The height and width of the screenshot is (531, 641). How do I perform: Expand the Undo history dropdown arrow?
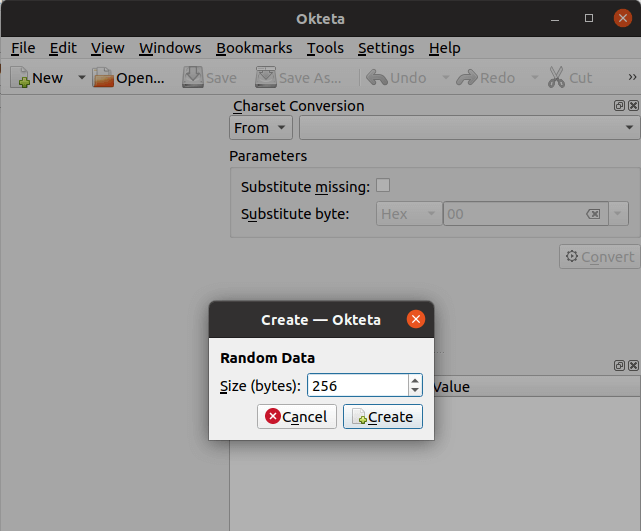click(446, 77)
